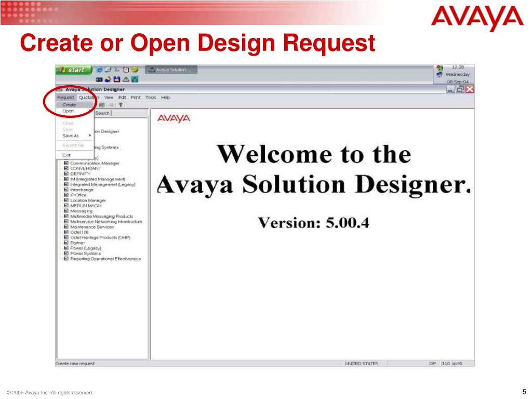The width and height of the screenshot is (532, 399).
Task: Close the Avaya Solution Designer window
Action: pos(470,89)
